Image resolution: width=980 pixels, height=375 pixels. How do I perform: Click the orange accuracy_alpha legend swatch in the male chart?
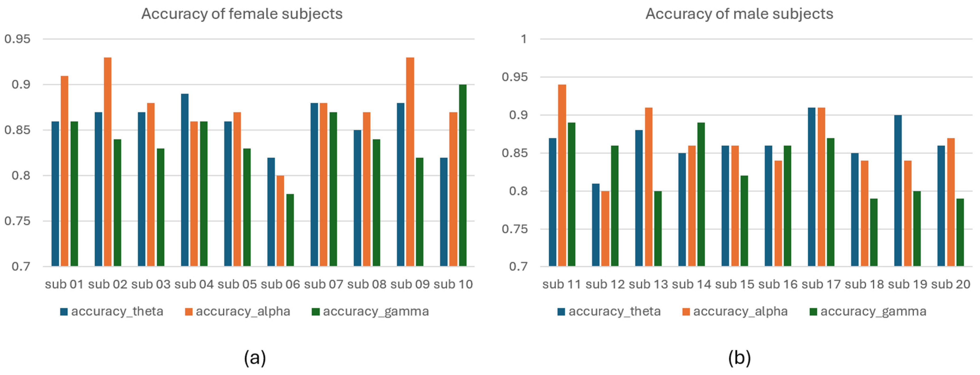coord(686,312)
